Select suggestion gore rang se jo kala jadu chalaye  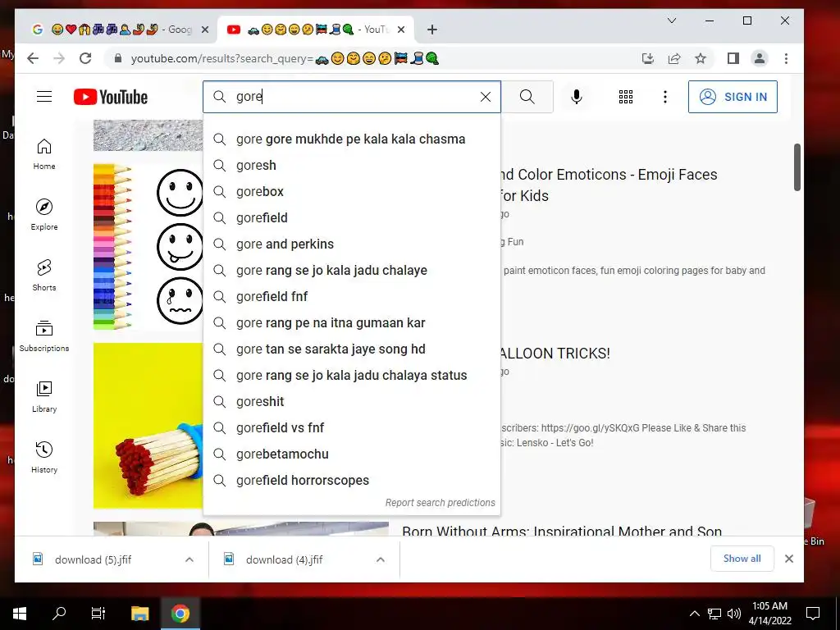[x=351, y=270]
